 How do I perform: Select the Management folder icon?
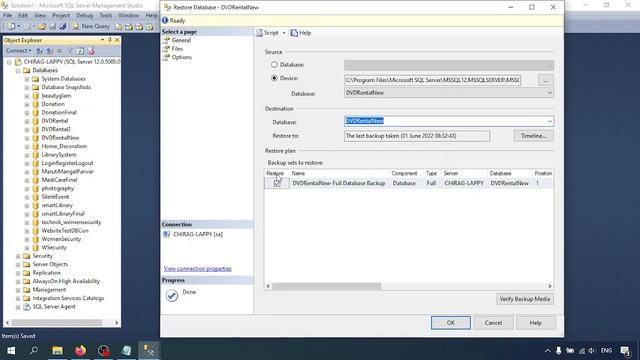click(x=27, y=290)
